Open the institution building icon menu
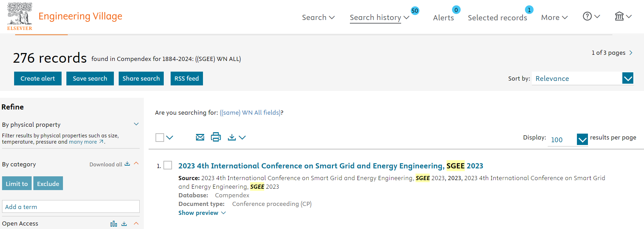The height and width of the screenshot is (229, 644). tap(619, 16)
